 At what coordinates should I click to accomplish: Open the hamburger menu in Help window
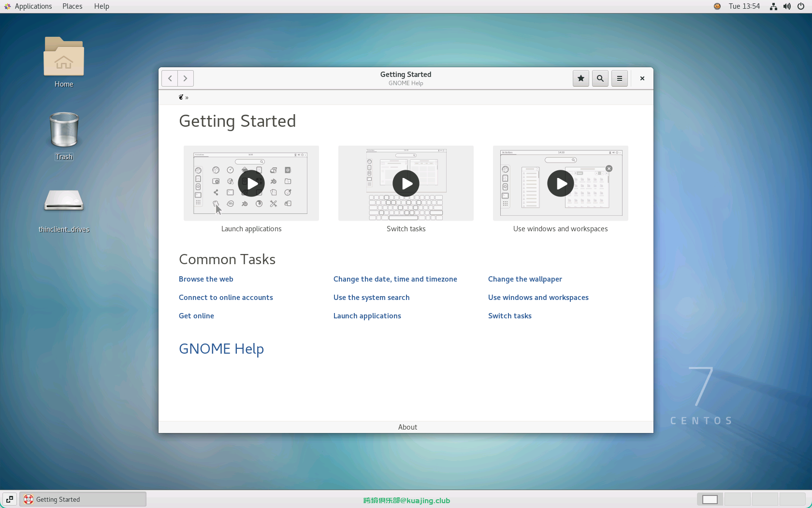point(620,78)
